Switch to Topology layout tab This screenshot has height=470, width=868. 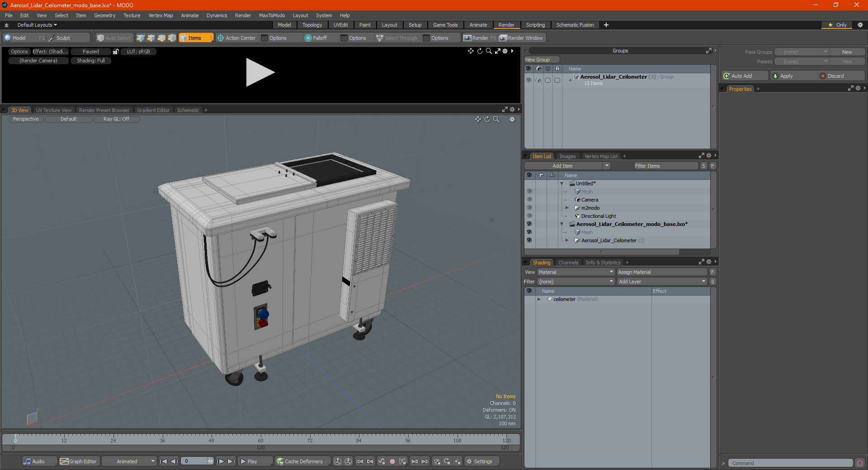pyautogui.click(x=312, y=25)
